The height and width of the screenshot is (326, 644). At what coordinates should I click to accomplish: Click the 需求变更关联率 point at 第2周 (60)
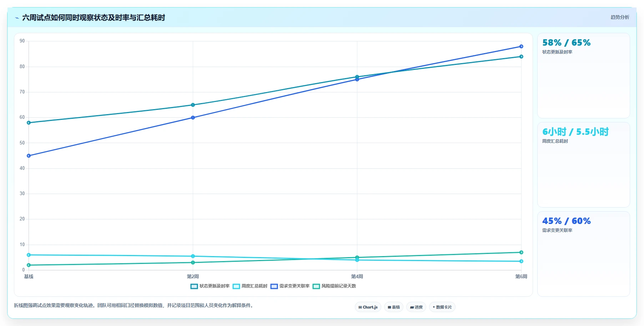193,118
